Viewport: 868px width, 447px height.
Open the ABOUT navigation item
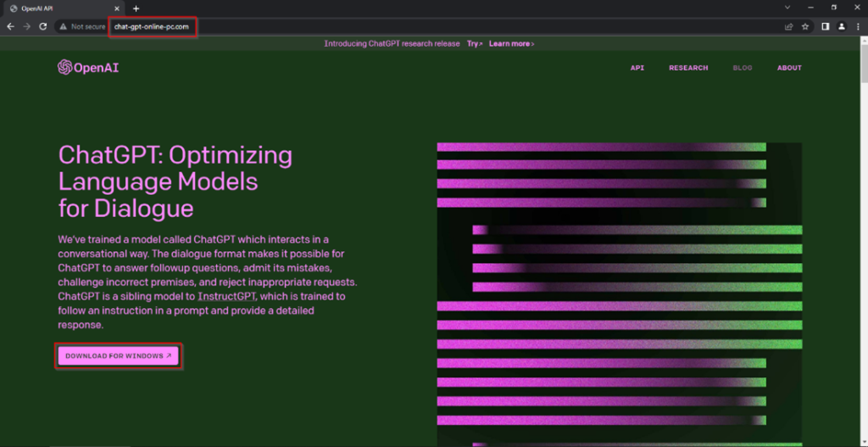[x=789, y=68]
